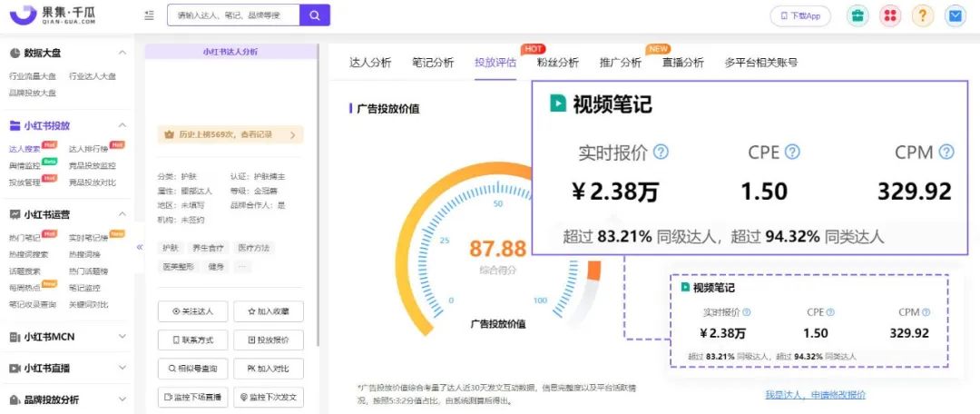This screenshot has width=980, height=414.
Task: Click help icon beside small 实时报价
Action: (746, 312)
